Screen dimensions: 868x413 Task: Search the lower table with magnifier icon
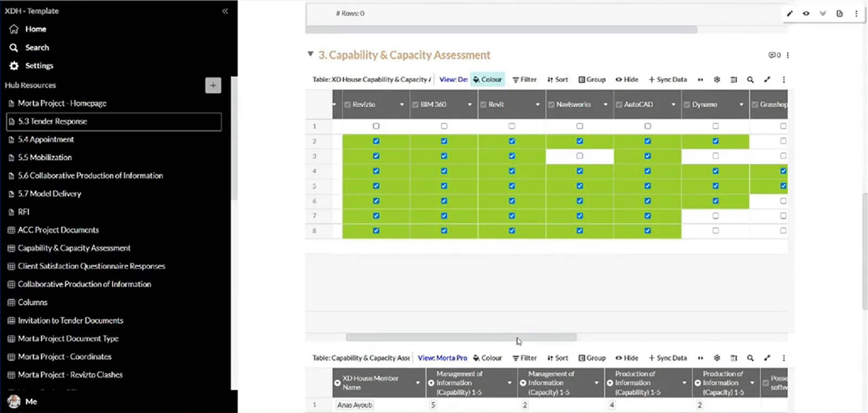click(750, 358)
